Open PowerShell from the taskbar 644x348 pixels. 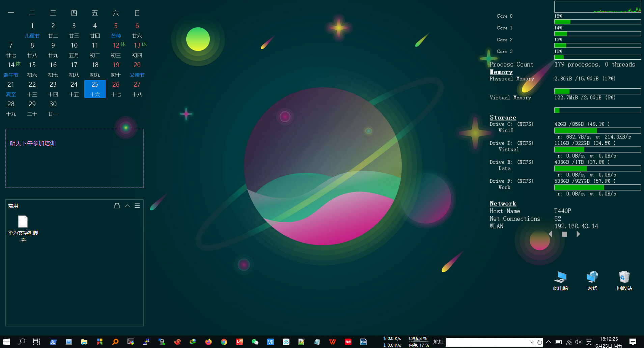point(53,342)
